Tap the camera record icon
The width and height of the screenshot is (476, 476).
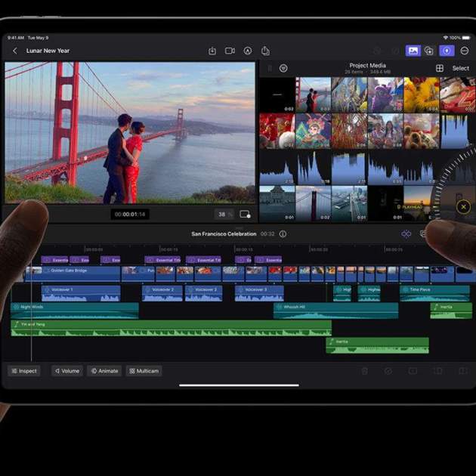[x=230, y=51]
